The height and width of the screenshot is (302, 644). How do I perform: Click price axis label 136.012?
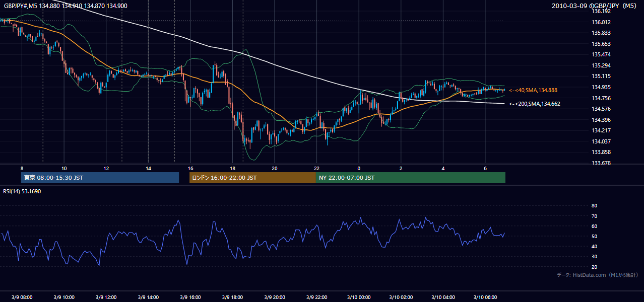601,22
